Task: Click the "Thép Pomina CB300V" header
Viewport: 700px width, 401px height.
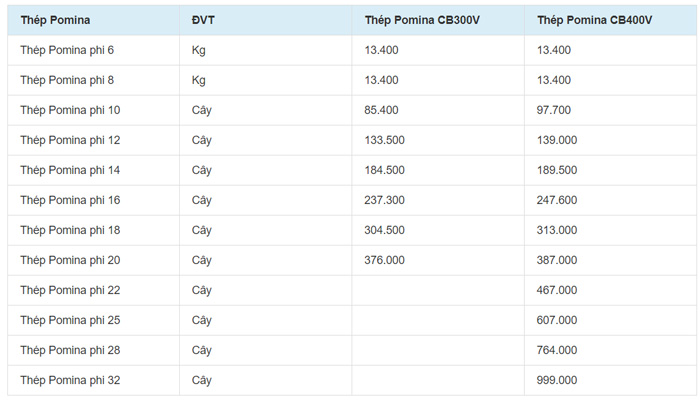Action: point(422,20)
